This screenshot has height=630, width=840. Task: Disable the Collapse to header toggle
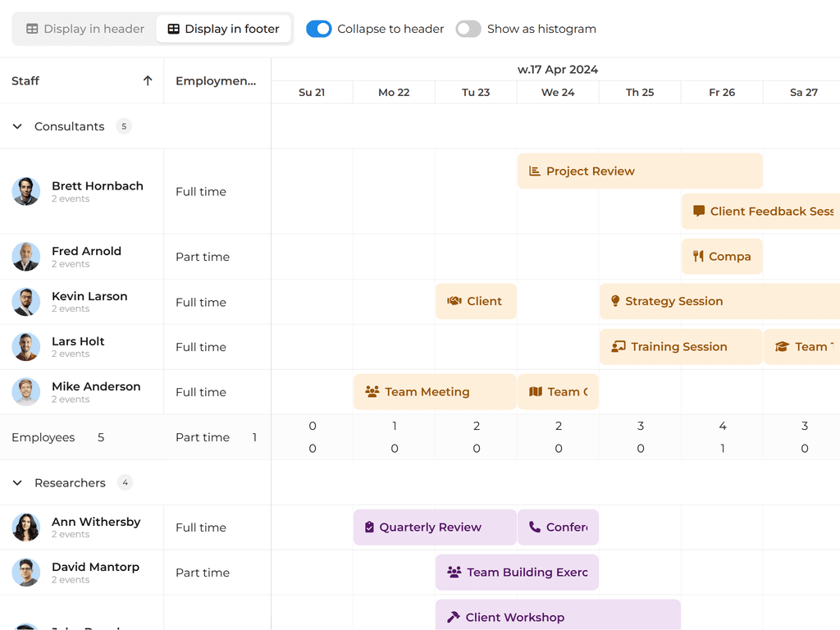click(x=318, y=29)
